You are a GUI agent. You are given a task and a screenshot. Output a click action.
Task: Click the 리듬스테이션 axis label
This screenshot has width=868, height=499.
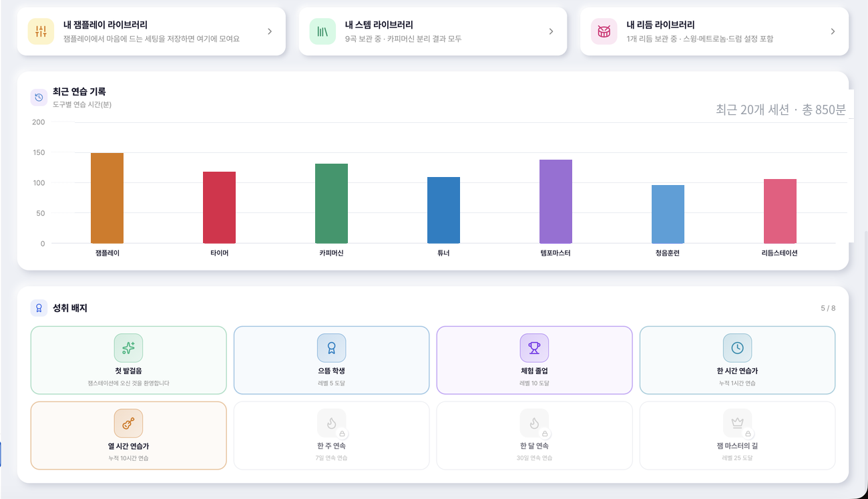[x=780, y=253]
